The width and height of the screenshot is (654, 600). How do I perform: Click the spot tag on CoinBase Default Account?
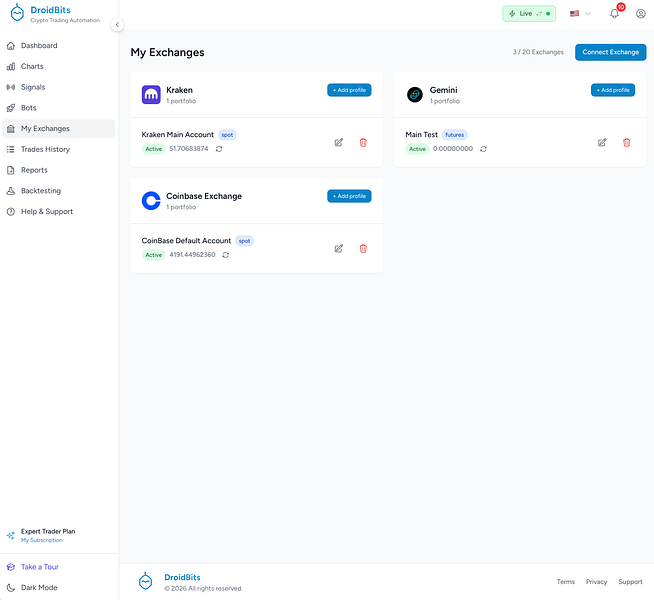tap(244, 241)
